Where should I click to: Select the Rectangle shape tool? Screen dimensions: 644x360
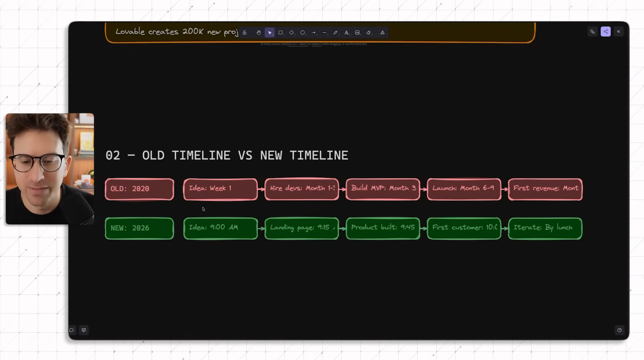(280, 33)
